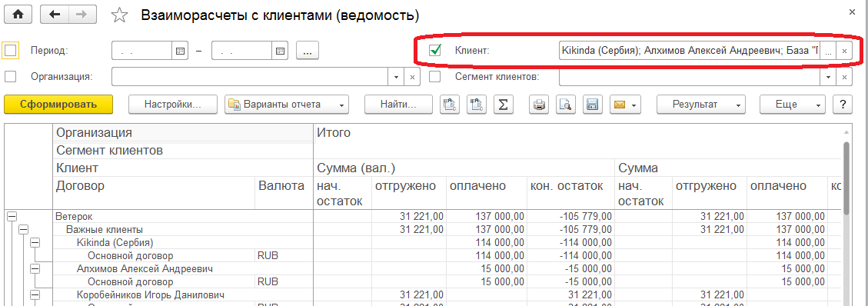Select the Коробейников Игорь Данилович cell
Viewport: 868px width, 306px height.
(183, 294)
